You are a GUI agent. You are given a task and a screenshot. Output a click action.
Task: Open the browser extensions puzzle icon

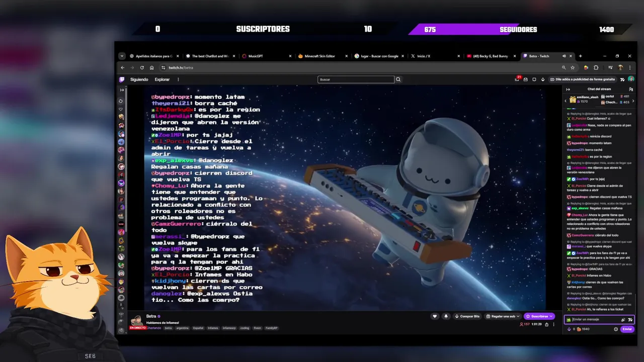point(596,68)
